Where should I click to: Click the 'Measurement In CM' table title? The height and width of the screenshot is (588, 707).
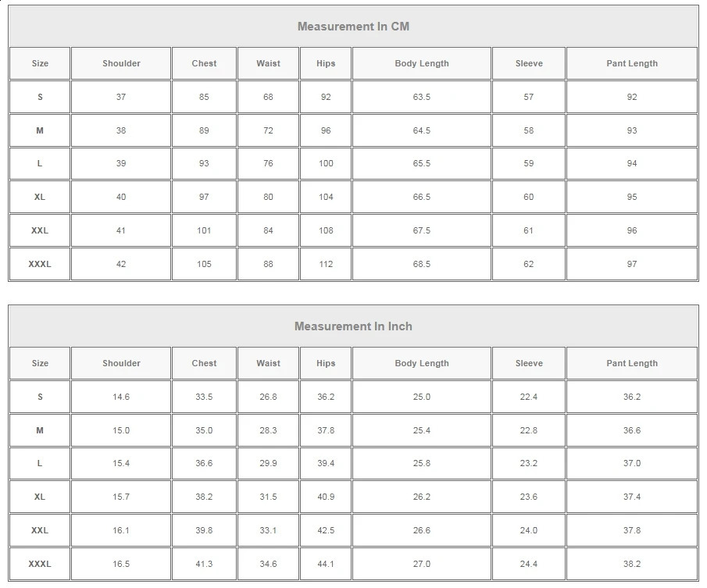click(353, 27)
